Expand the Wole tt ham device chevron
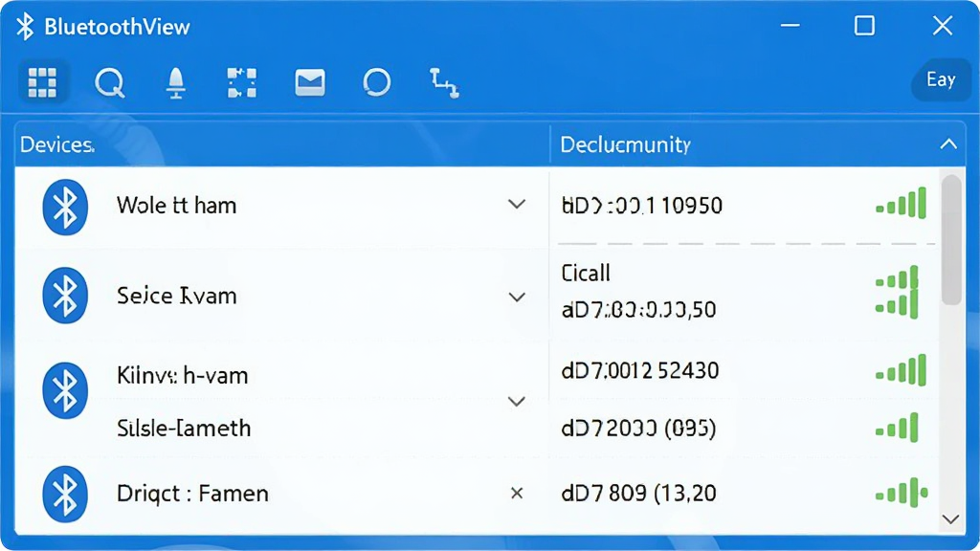The width and height of the screenshot is (980, 551). (x=517, y=205)
